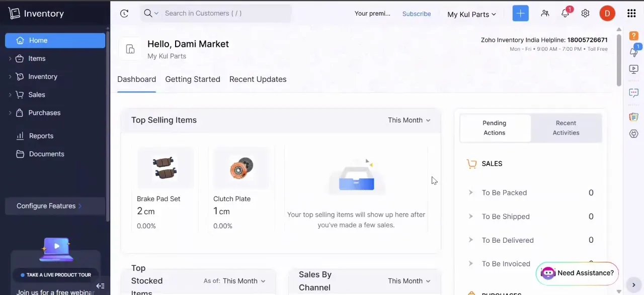Click the live product tour laptop illustration

tap(56, 250)
